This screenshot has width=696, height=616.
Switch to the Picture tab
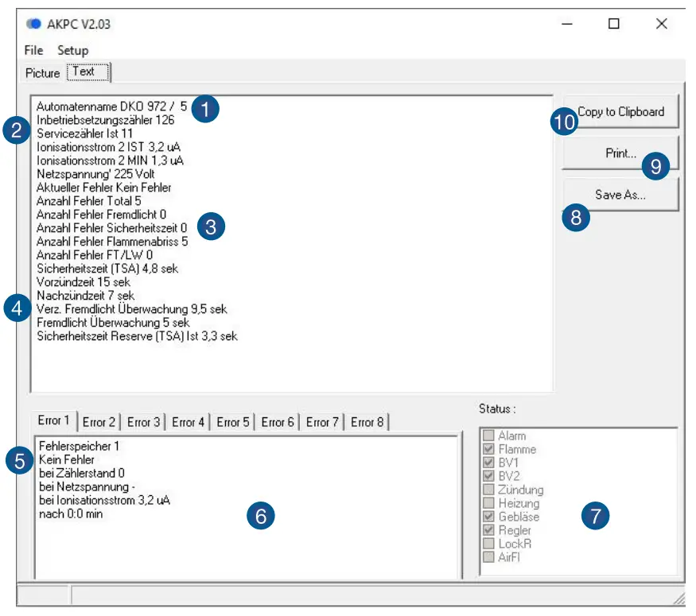(42, 72)
